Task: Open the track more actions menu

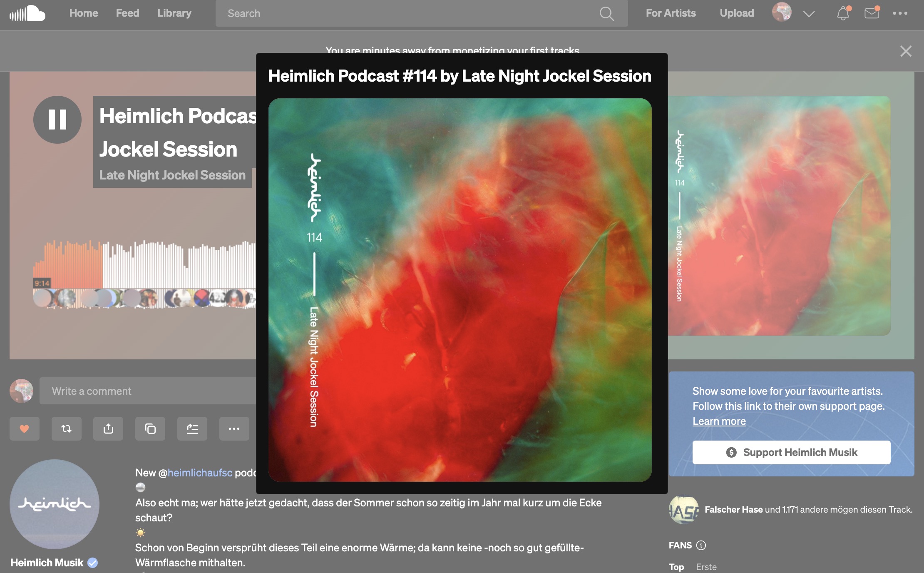Action: tap(234, 429)
